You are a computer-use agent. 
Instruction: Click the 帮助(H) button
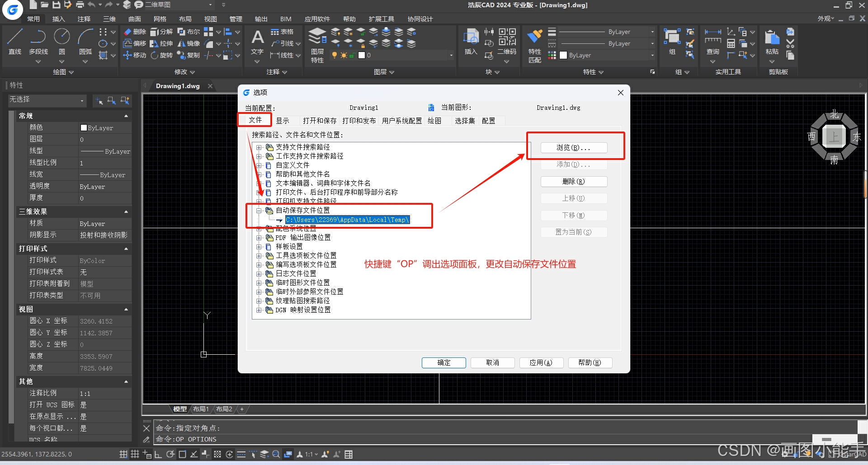(590, 363)
